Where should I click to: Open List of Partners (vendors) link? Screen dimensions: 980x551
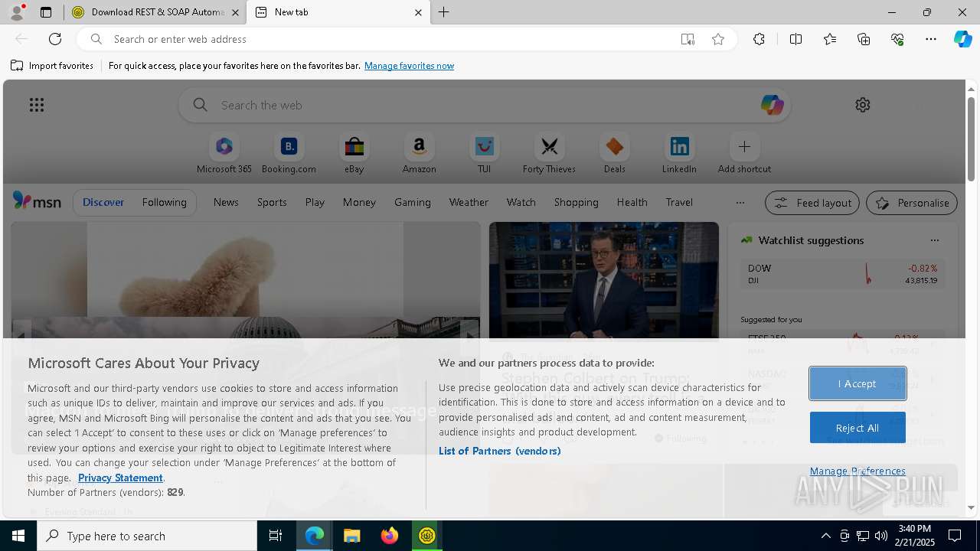pyautogui.click(x=499, y=451)
